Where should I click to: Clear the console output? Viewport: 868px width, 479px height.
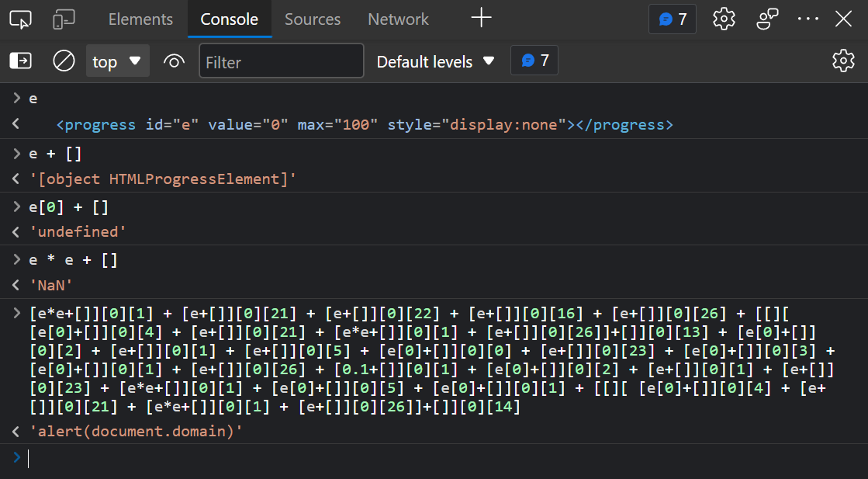[64, 61]
